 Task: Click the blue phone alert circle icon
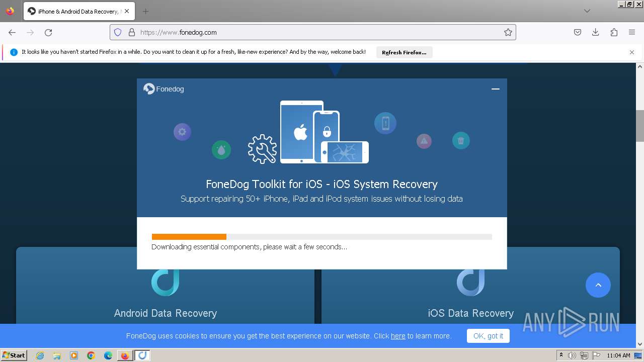tap(385, 123)
